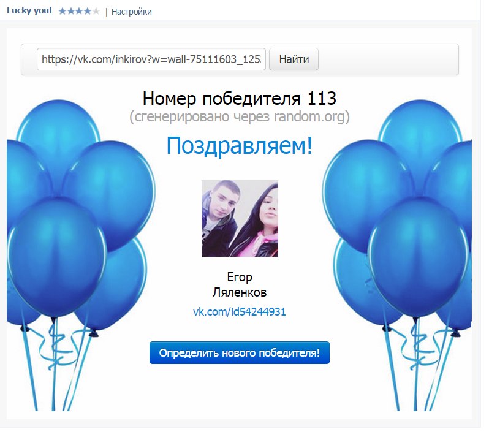
Task: Rate the app using the star rating
Action: [x=79, y=11]
